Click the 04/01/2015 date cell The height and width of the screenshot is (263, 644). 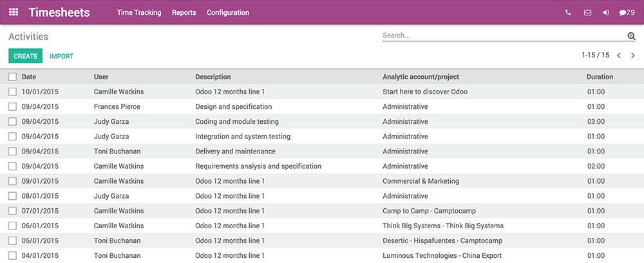(40, 256)
